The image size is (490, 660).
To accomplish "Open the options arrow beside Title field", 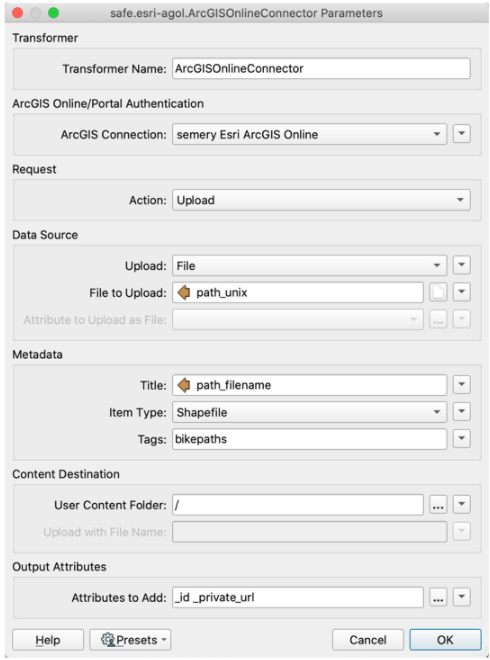I will [461, 385].
